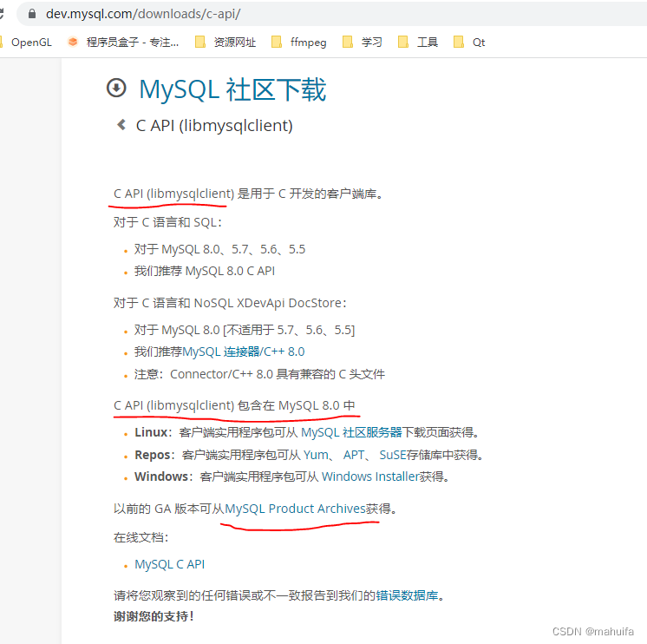Click the text C API (libmysqlclient) 包含在 MySQL 8.0 中
Screen dimensions: 647x644
[x=234, y=405]
